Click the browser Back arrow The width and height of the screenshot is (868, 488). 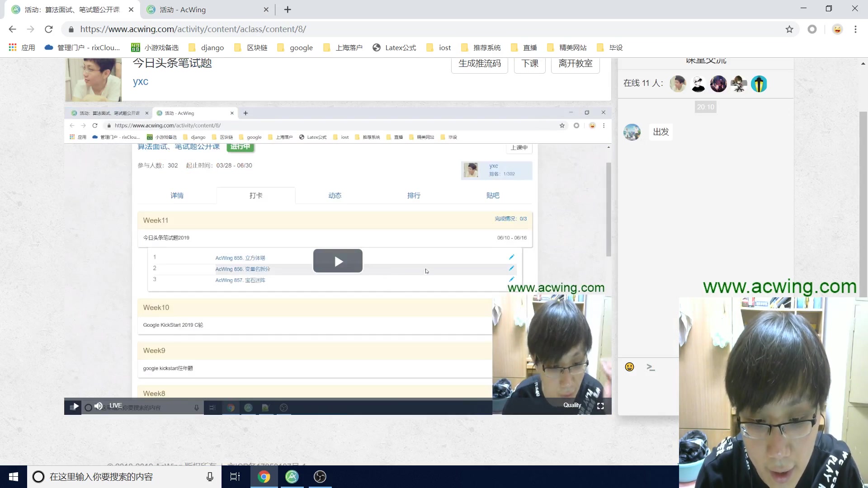point(12,29)
